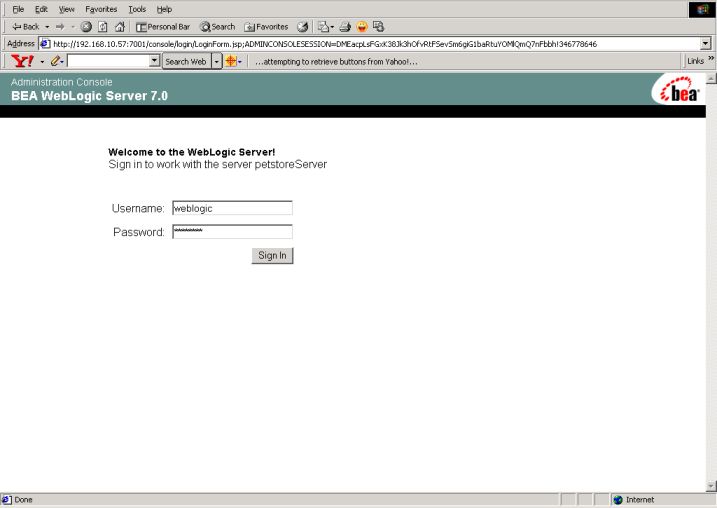The image size is (717, 508).
Task: Click the Yahoo! logo icon
Action: click(x=22, y=61)
